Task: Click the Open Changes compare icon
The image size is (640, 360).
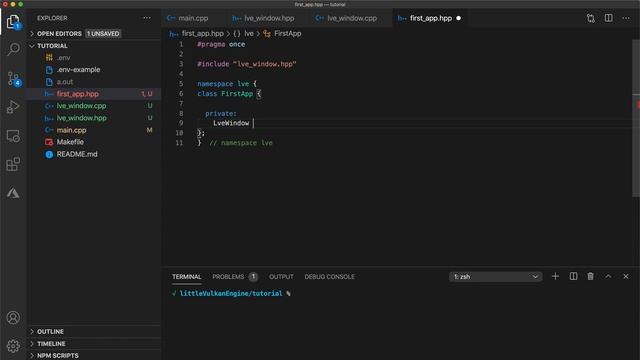Action: pyautogui.click(x=591, y=18)
